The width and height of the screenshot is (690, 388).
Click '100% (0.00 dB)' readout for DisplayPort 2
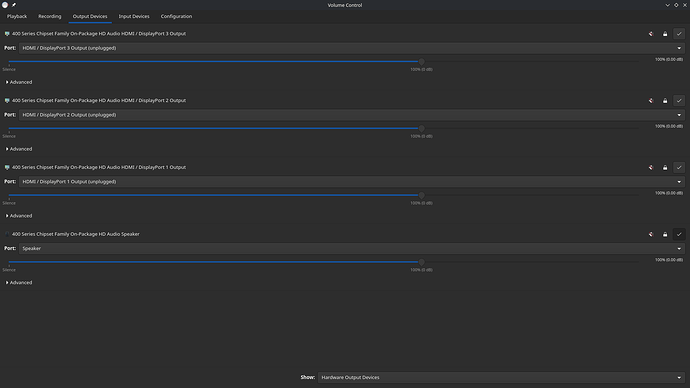click(x=669, y=126)
